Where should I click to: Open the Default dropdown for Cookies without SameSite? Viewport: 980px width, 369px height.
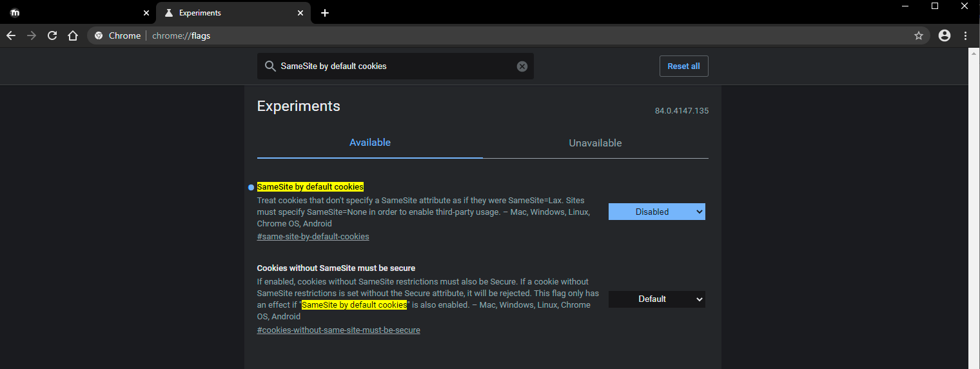tap(657, 299)
